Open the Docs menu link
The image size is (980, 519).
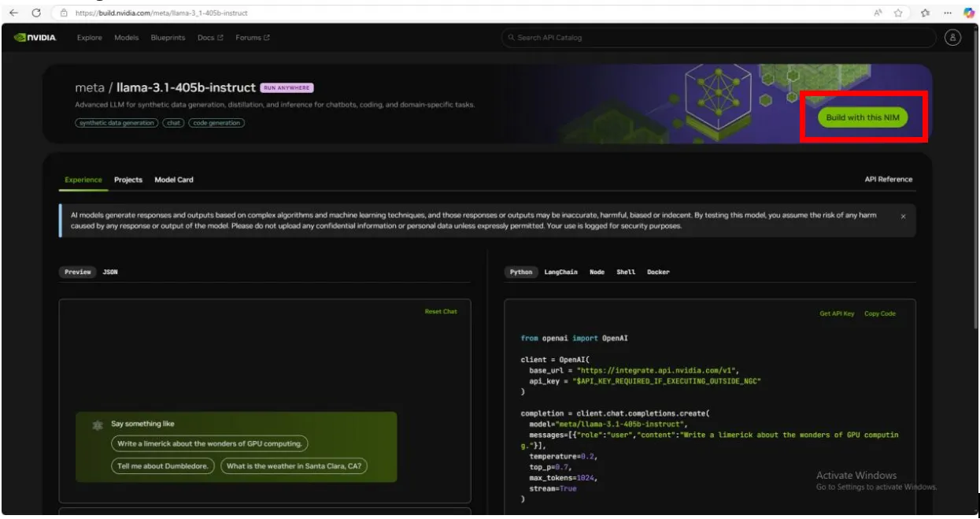(x=210, y=38)
